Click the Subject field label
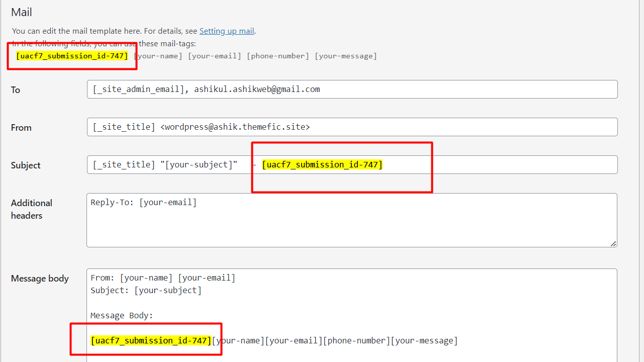 (x=26, y=165)
